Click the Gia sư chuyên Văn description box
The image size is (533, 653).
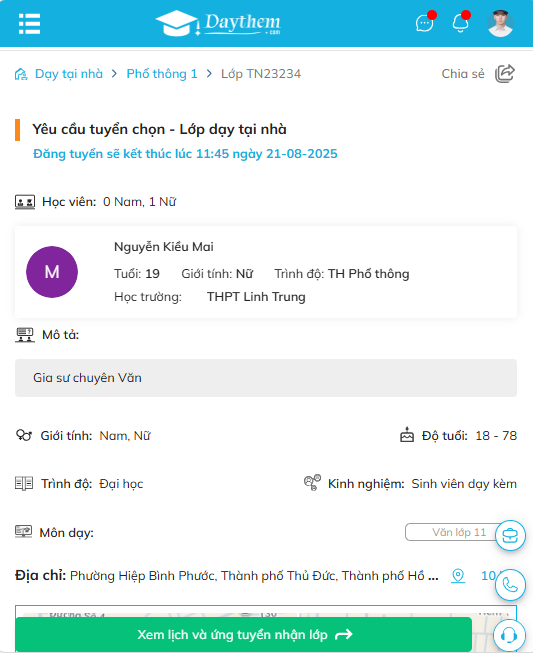pyautogui.click(x=266, y=378)
